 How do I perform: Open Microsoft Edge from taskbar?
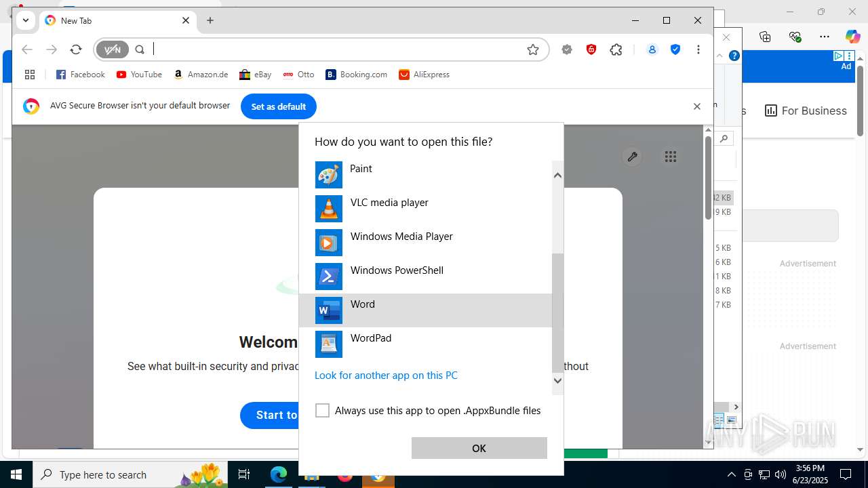[x=279, y=474]
